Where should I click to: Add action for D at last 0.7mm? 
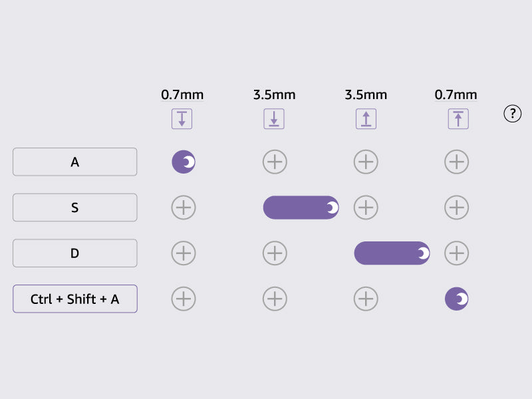click(x=456, y=253)
